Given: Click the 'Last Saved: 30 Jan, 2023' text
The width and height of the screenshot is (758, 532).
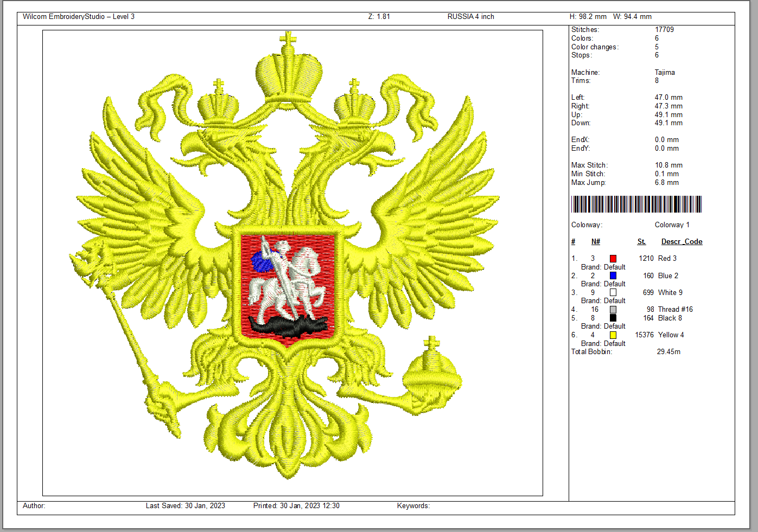Looking at the screenshot, I should point(186,506).
